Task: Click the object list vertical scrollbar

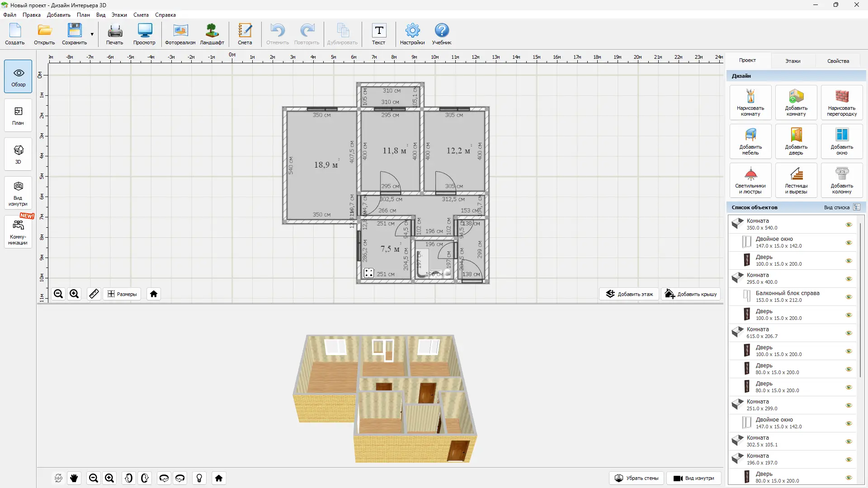Action: click(860, 298)
